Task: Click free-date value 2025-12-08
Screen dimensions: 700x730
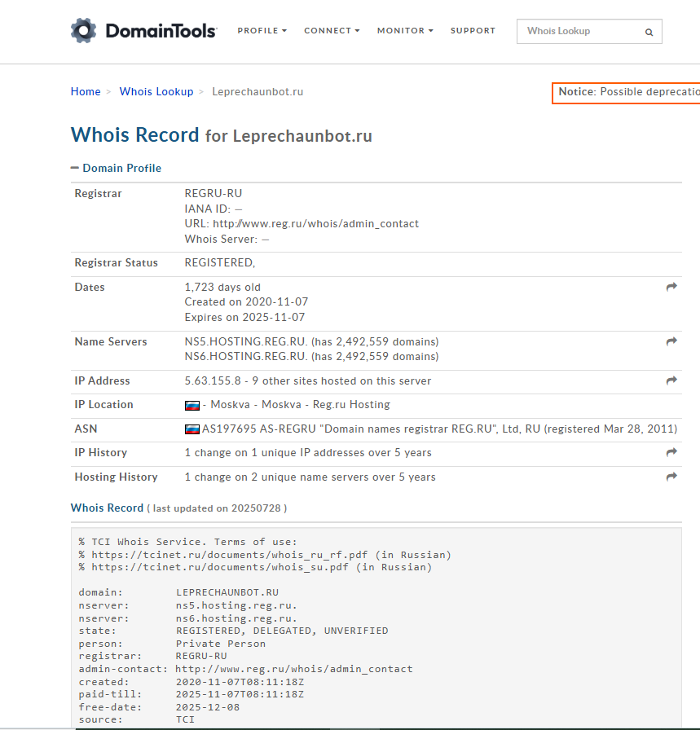Action: click(208, 707)
